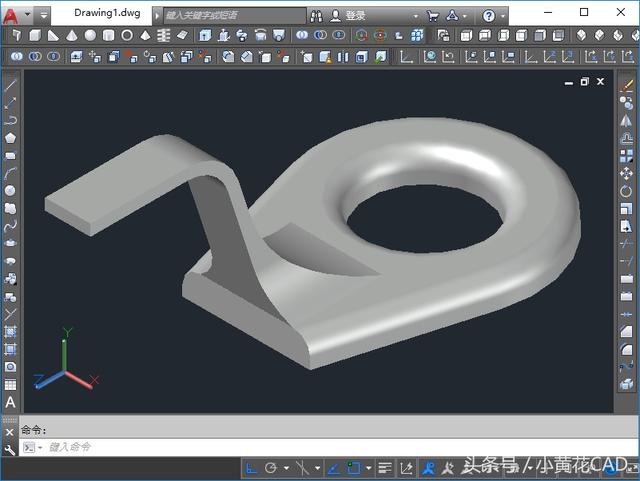This screenshot has width=640, height=481.
Task: Close the command line panel with X
Action: click(10, 431)
